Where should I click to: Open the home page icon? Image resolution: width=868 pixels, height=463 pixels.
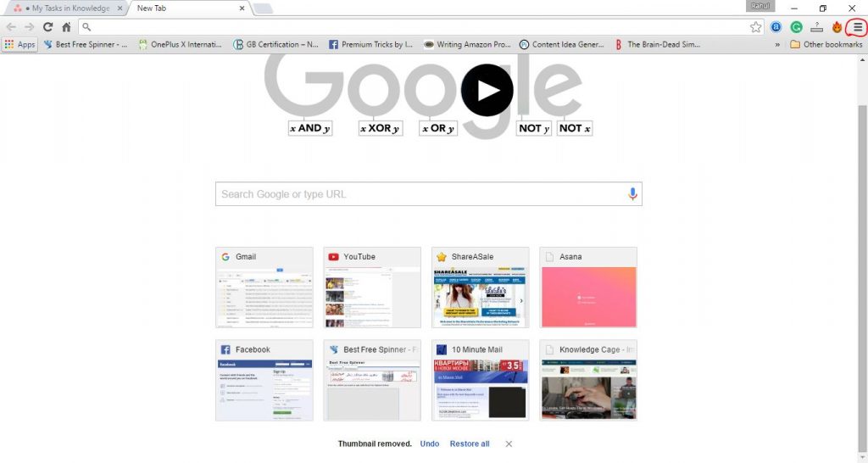pos(66,26)
